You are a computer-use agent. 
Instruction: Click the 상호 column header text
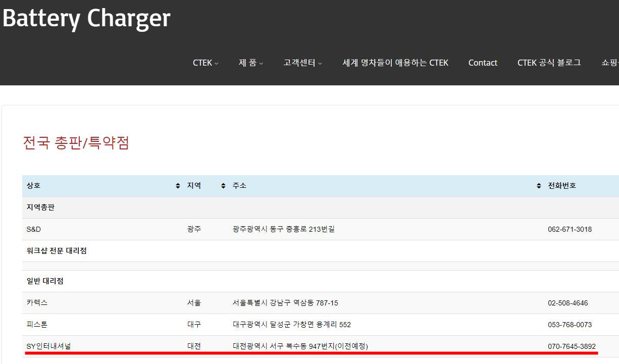click(33, 186)
